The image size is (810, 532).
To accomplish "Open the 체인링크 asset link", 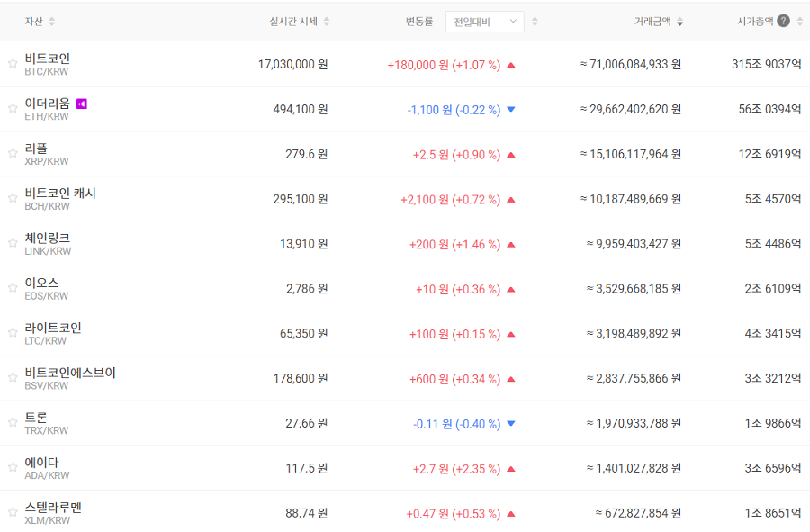I will [47, 239].
